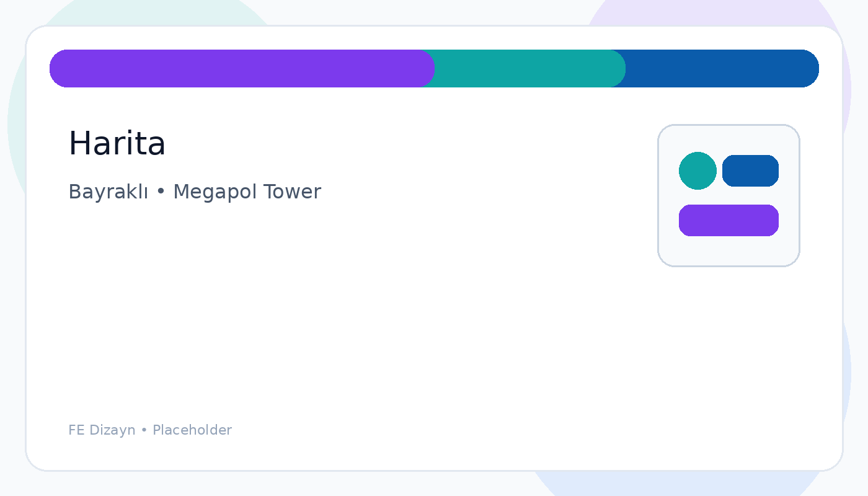Select the Harita title
This screenshot has width=868, height=496.
117,144
